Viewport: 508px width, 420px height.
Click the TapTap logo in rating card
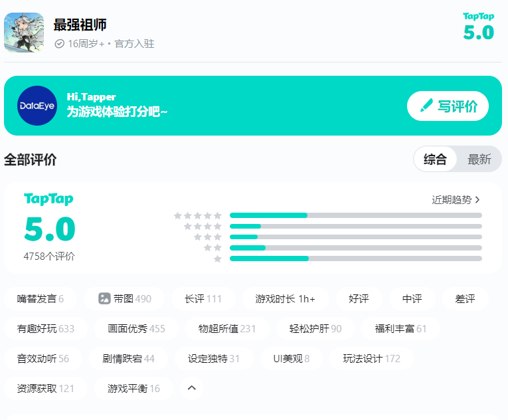point(48,199)
